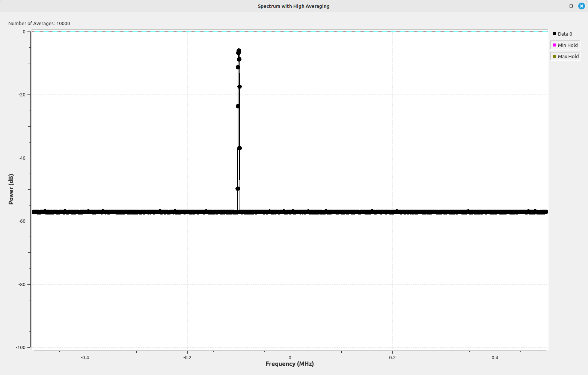Click the topmost peak marker of the spectrum
This screenshot has height=375, width=588.
click(239, 51)
